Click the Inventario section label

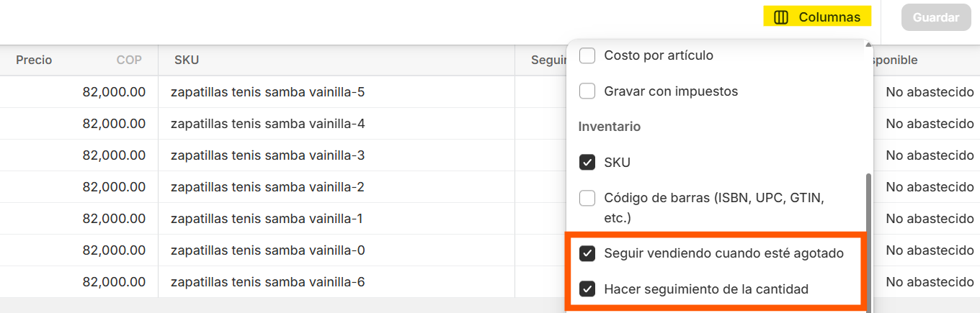[610, 127]
